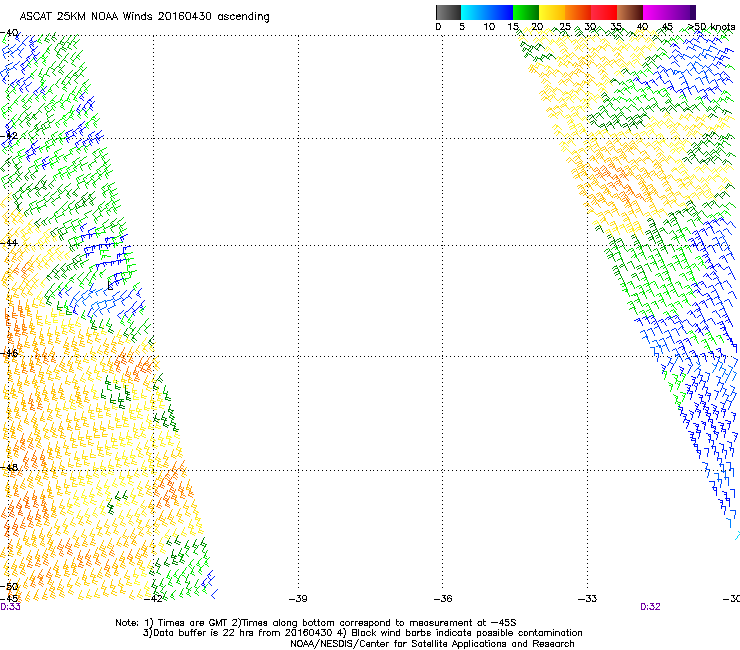Image resolution: width=740 pixels, height=650 pixels.
Task: Select the green 15-20 knots color swatch
Action: 526,12
